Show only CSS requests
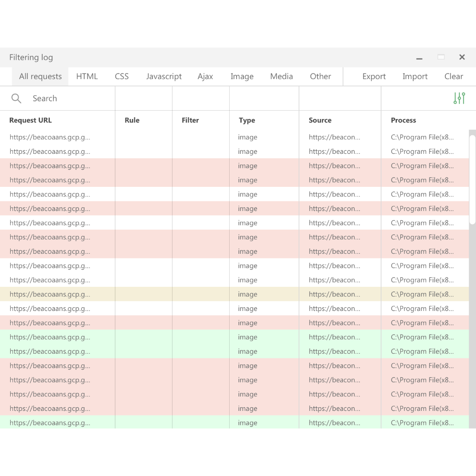The height and width of the screenshot is (476, 476). pos(122,77)
